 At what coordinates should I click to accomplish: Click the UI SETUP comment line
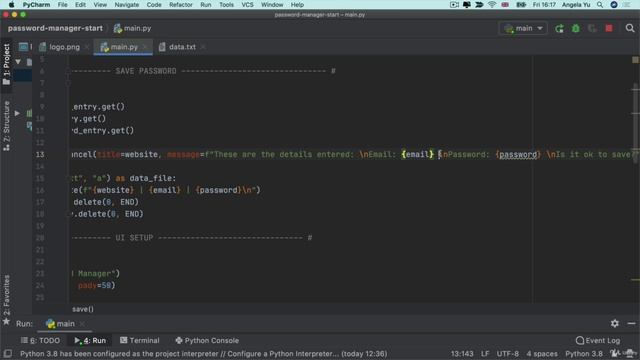pos(192,238)
